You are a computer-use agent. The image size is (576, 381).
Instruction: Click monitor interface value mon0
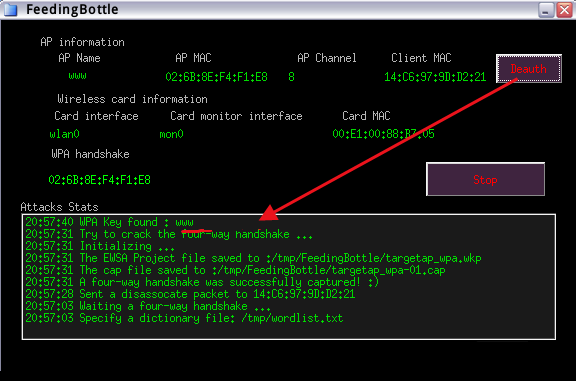tap(171, 134)
